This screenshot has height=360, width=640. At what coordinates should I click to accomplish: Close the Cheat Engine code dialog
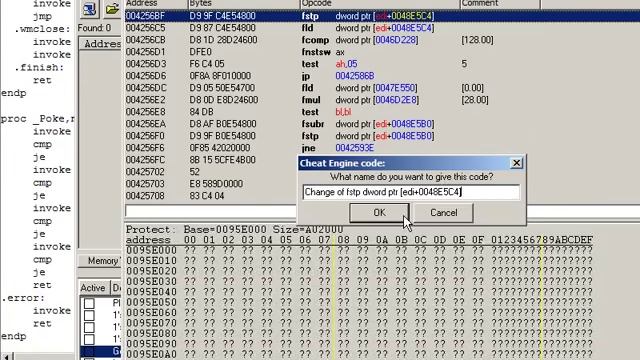coord(516,163)
